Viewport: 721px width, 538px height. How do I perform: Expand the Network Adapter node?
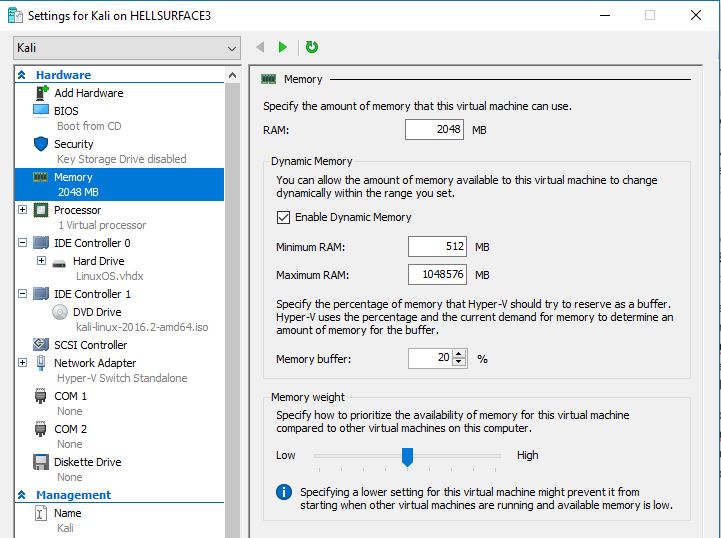click(x=22, y=363)
